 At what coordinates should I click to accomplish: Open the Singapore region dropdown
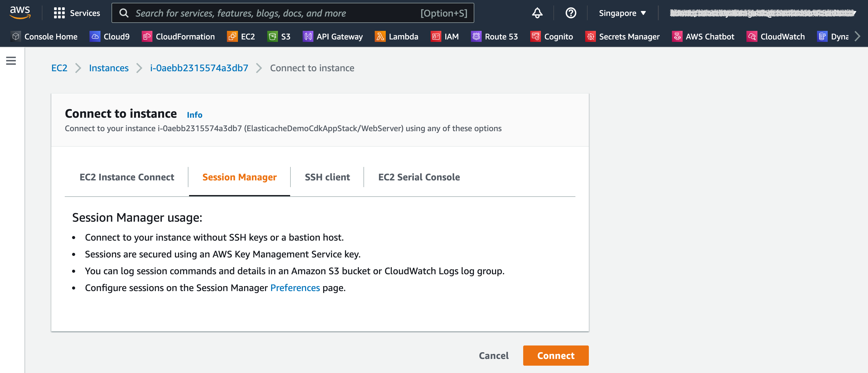(622, 13)
